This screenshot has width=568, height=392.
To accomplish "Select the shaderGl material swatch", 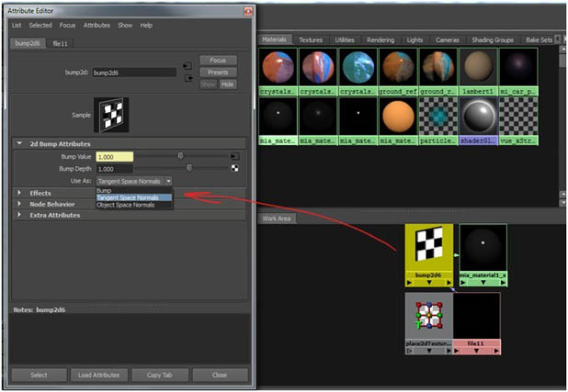I will [x=478, y=117].
